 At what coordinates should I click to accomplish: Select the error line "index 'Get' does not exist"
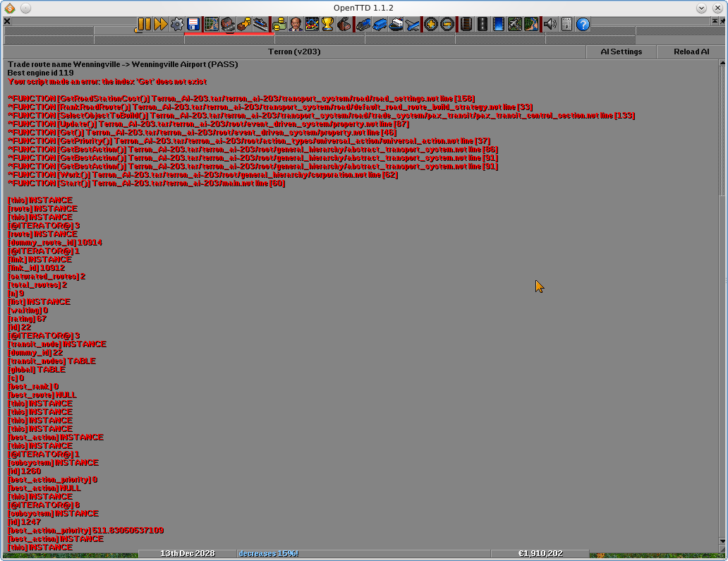tap(107, 82)
